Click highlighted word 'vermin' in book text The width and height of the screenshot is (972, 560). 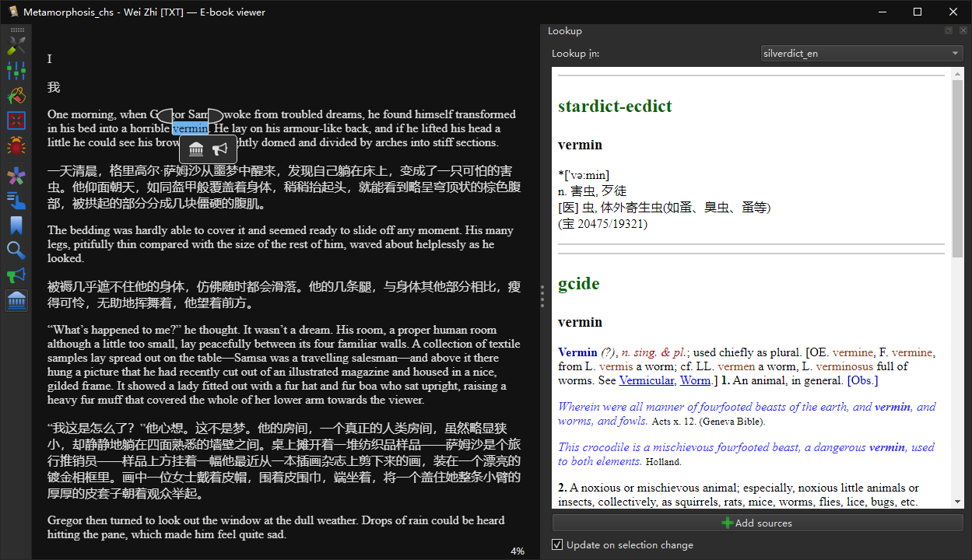coord(190,128)
